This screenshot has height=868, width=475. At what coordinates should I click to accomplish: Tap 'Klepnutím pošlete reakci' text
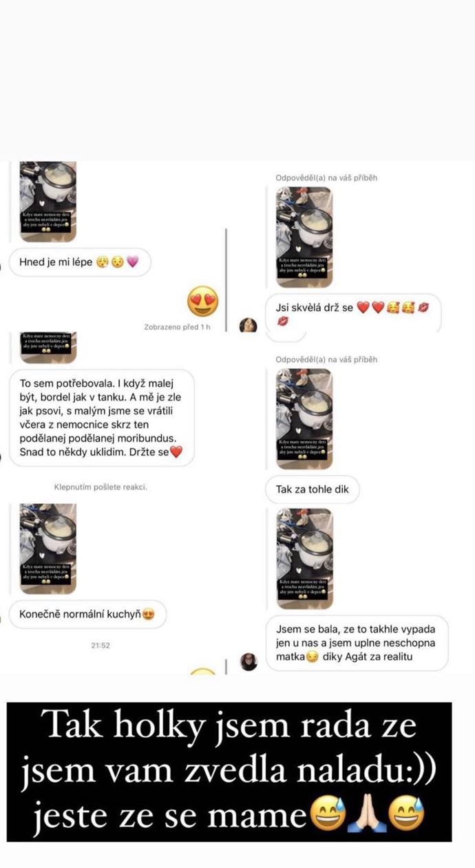tap(101, 487)
